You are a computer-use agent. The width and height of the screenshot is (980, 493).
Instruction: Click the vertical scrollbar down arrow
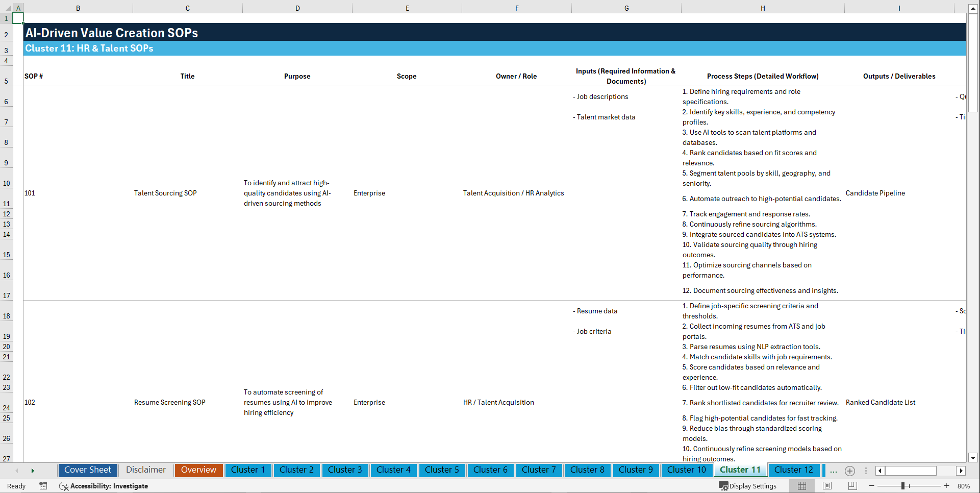[x=973, y=458]
